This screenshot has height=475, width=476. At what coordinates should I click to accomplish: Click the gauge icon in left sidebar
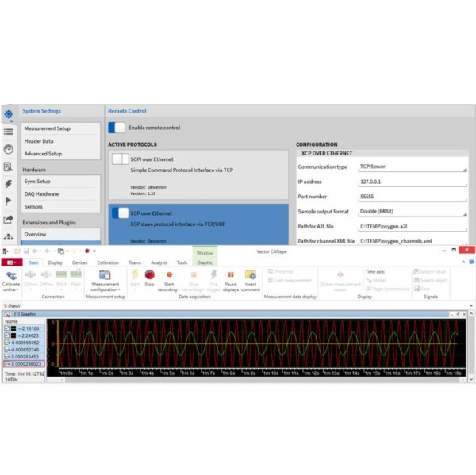pyautogui.click(x=9, y=149)
